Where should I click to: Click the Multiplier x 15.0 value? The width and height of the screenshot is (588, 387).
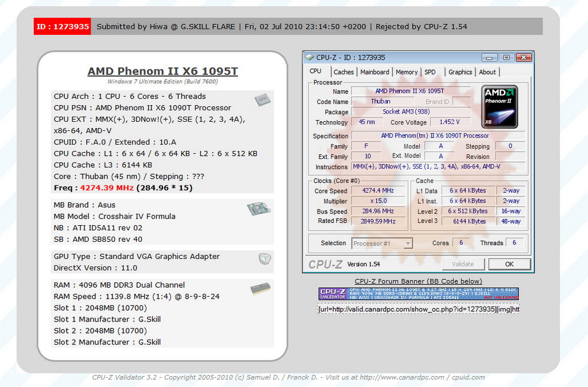point(378,201)
